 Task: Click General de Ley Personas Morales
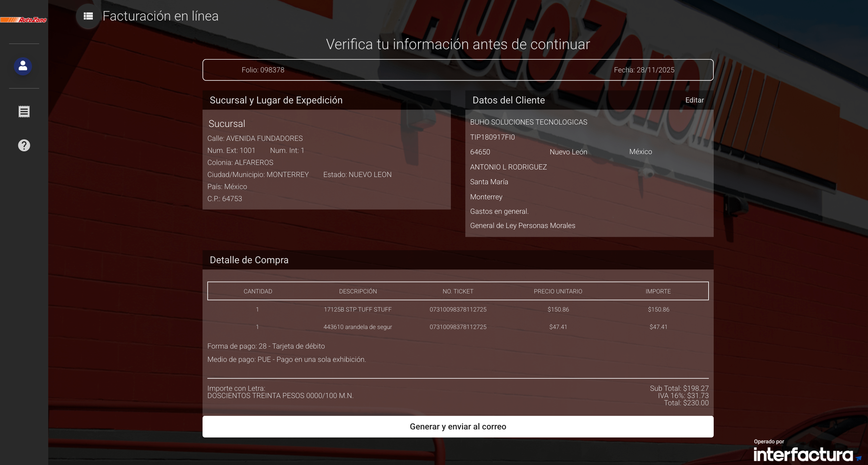[522, 226]
